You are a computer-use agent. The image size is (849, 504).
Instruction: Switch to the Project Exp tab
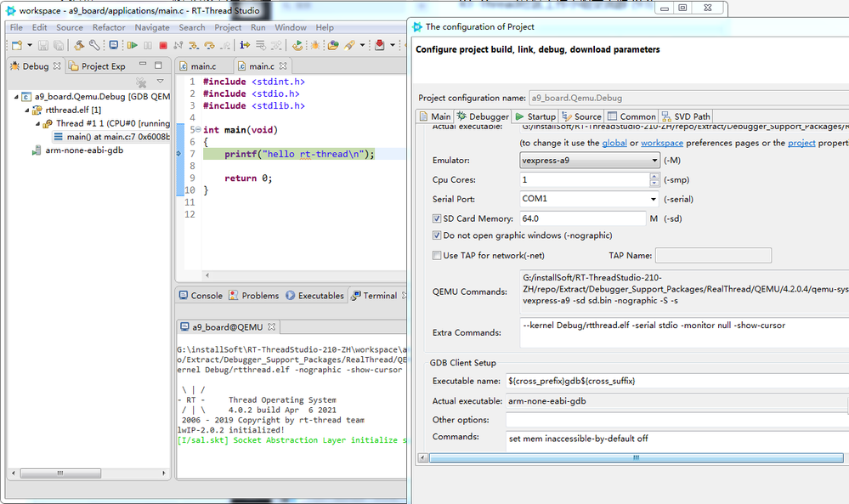tap(98, 66)
